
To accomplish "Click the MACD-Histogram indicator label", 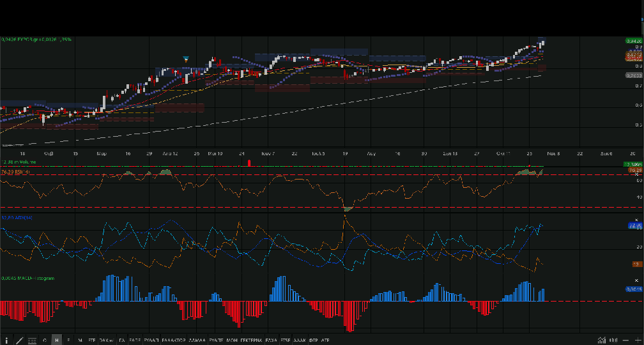I will coord(27,278).
